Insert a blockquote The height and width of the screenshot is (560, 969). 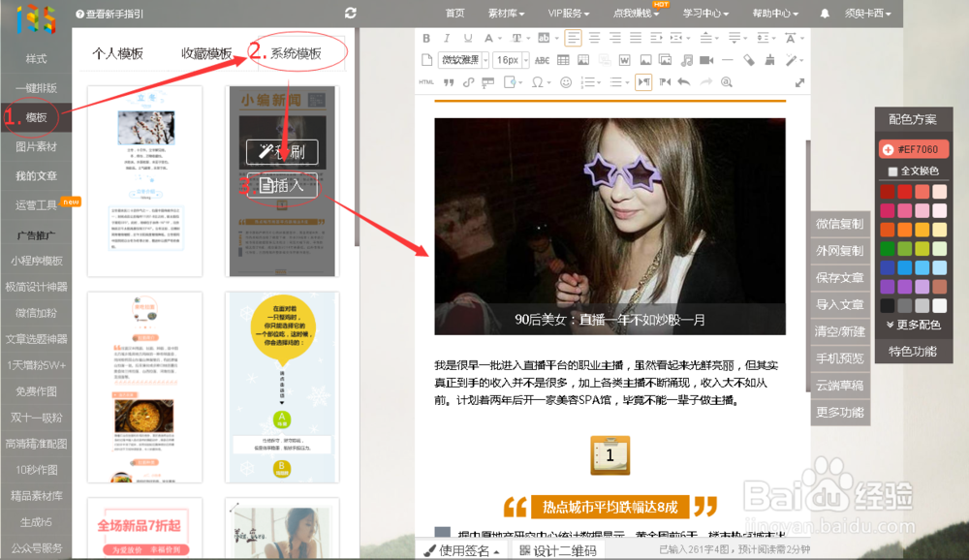coord(449,82)
